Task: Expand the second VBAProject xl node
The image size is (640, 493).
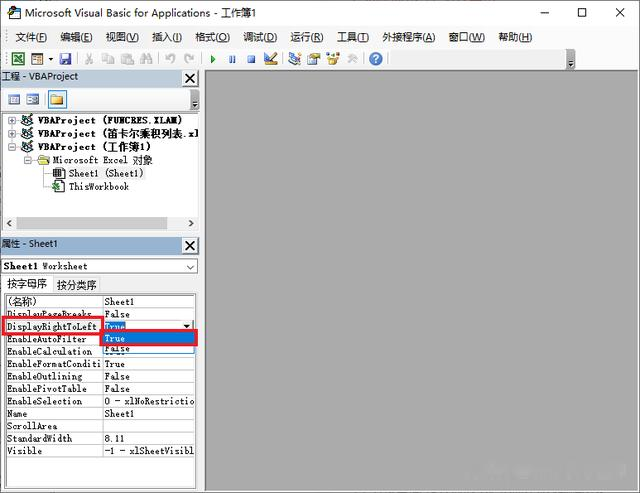Action: point(12,134)
